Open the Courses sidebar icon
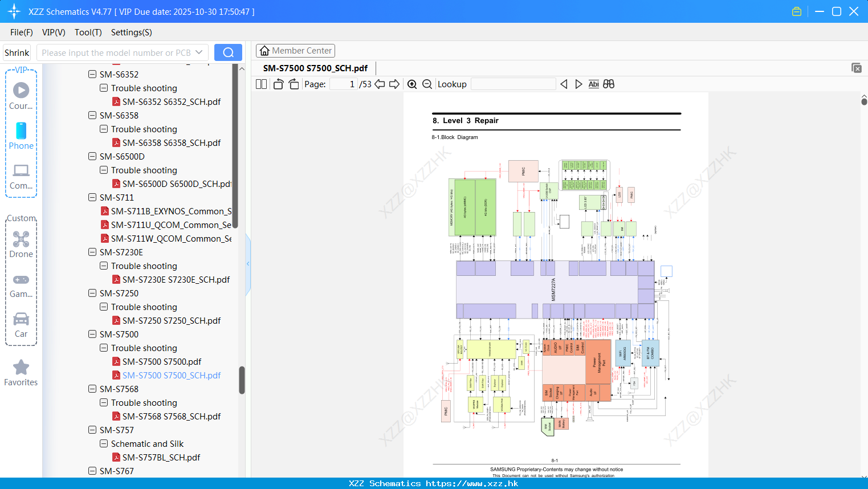Screen dimensions: 868x489 21,96
